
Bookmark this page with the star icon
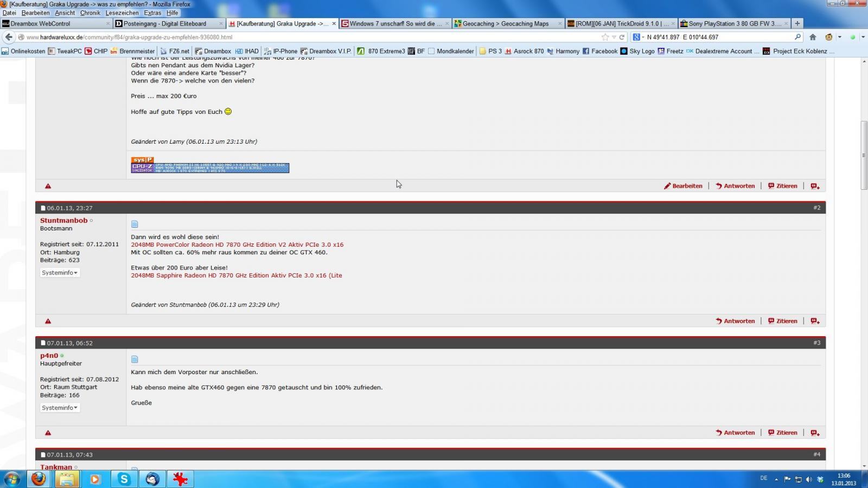tap(605, 37)
